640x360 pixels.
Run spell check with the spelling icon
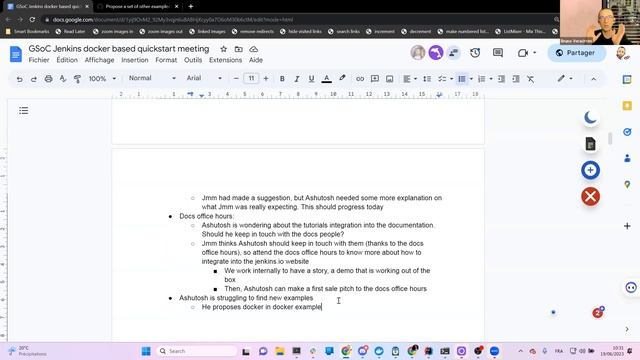coord(63,79)
